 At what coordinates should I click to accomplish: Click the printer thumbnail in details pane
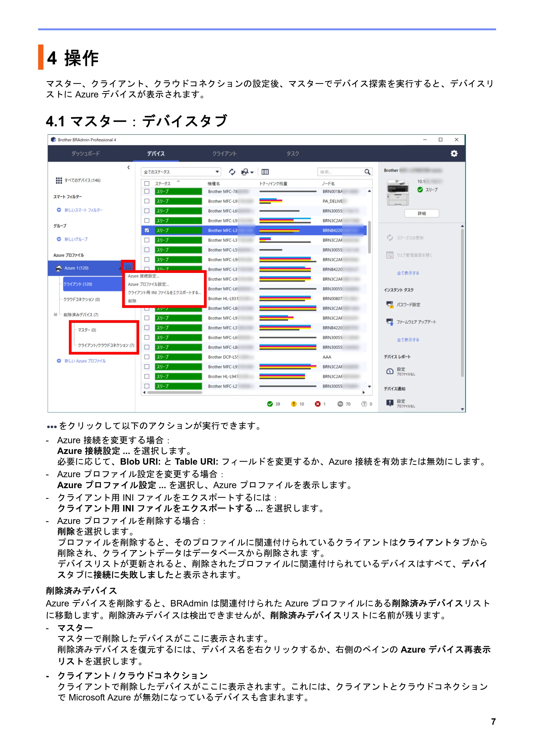[398, 193]
